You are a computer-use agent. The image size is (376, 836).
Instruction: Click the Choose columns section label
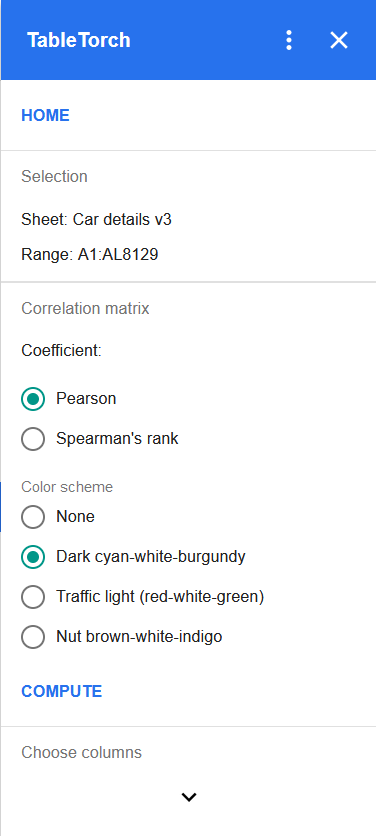pyautogui.click(x=82, y=752)
